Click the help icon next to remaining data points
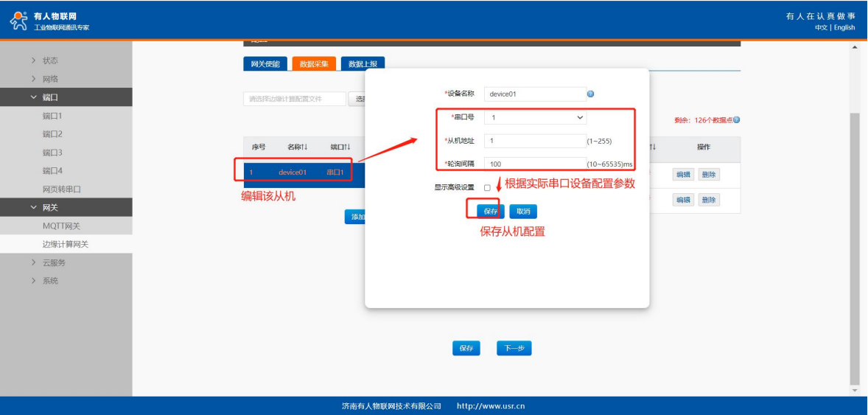The width and height of the screenshot is (868, 415). click(736, 120)
